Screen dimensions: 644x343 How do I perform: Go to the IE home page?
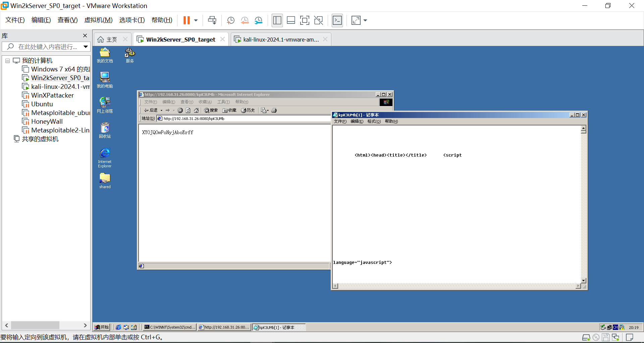coord(196,110)
